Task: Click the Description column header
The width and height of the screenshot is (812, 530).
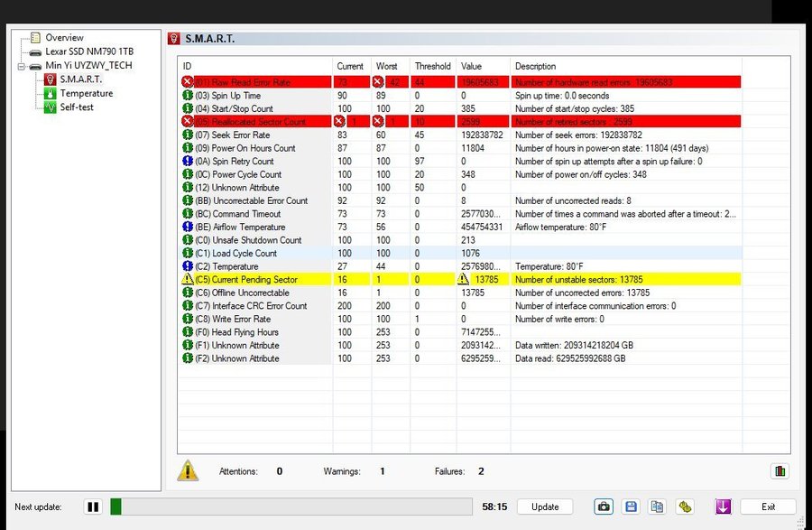Action: coord(536,66)
